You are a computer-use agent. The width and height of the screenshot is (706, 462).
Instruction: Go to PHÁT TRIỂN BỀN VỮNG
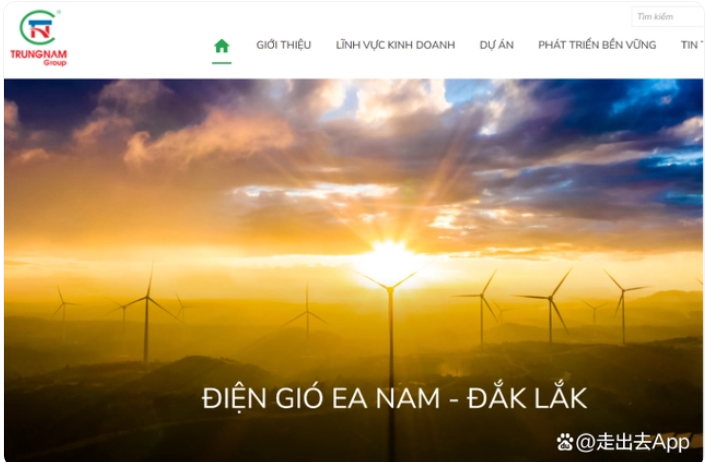(597, 45)
